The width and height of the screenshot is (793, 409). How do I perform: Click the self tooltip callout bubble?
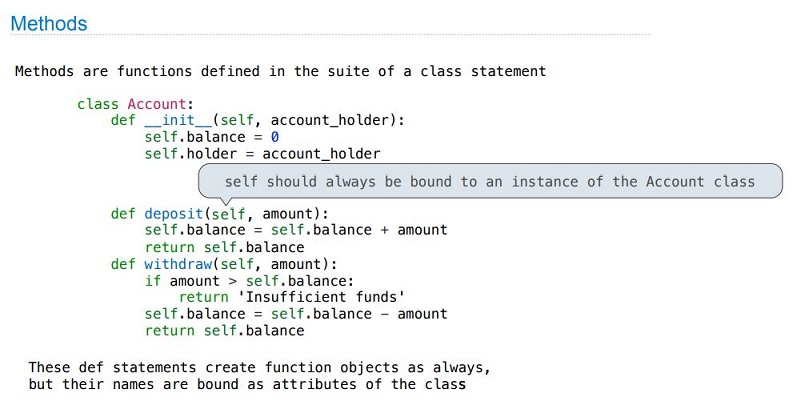point(490,181)
